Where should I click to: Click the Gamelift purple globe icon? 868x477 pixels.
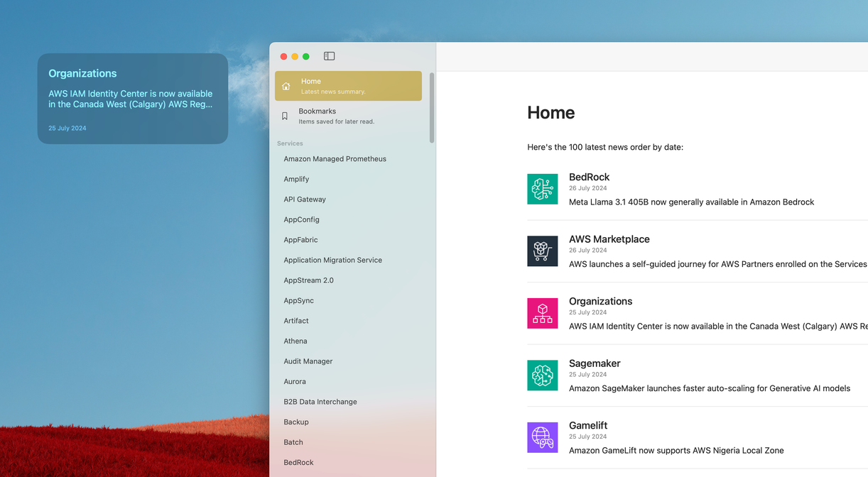(x=542, y=437)
